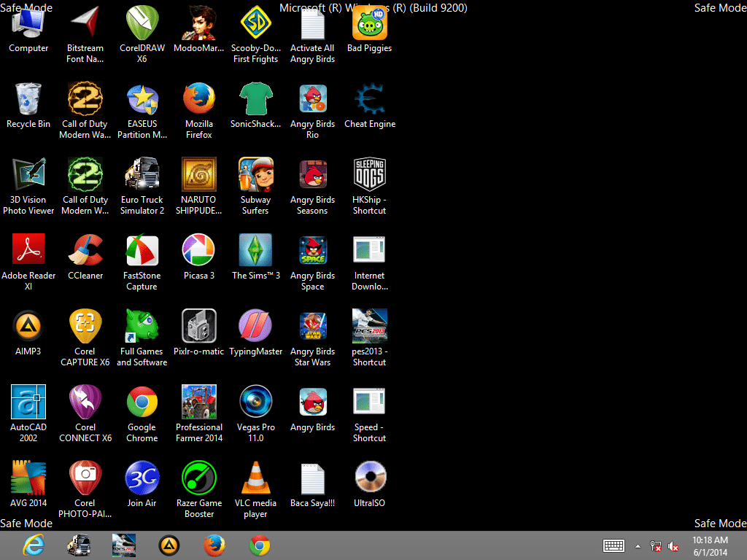The height and width of the screenshot is (560, 747).
Task: Open the Computer desktop icon
Action: 28,23
